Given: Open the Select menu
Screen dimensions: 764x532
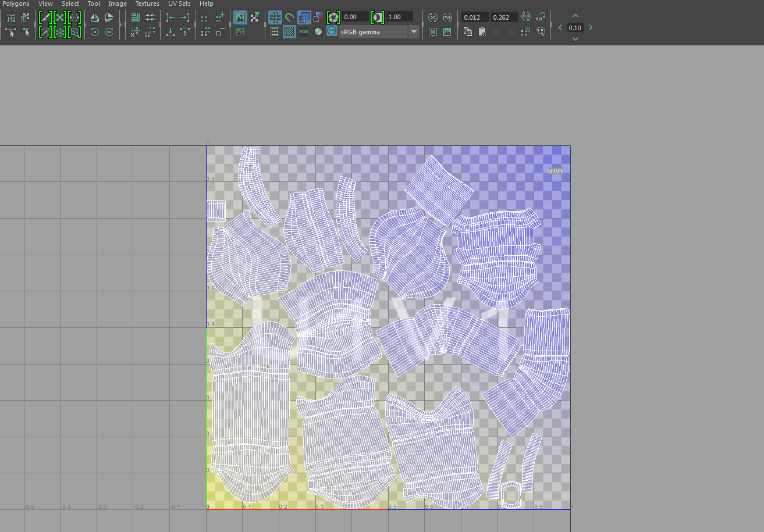Looking at the screenshot, I should tap(70, 3).
